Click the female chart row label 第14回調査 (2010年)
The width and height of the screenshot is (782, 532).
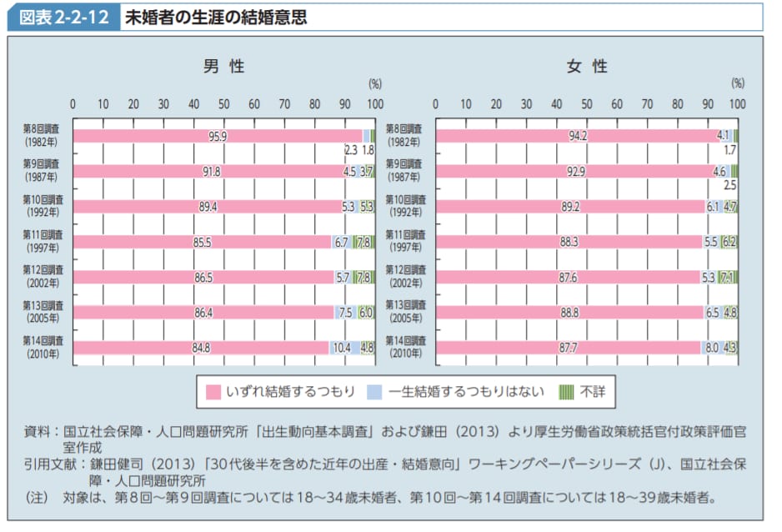point(406,347)
